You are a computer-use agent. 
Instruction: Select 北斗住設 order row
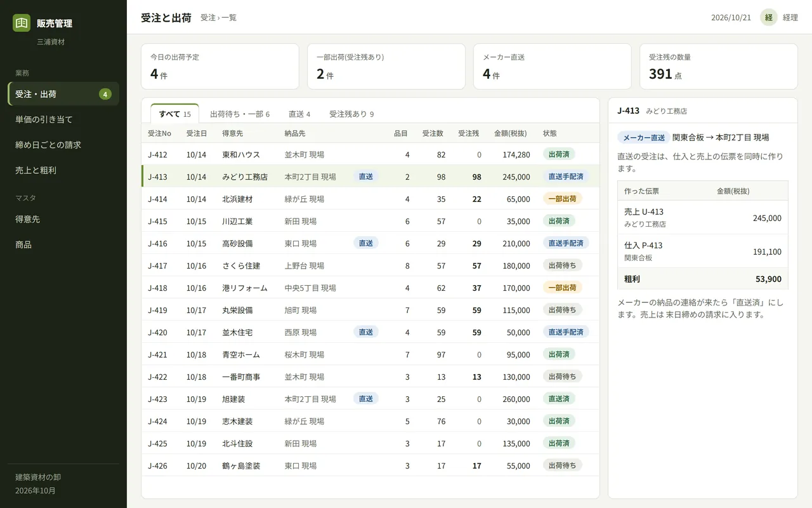coord(370,443)
